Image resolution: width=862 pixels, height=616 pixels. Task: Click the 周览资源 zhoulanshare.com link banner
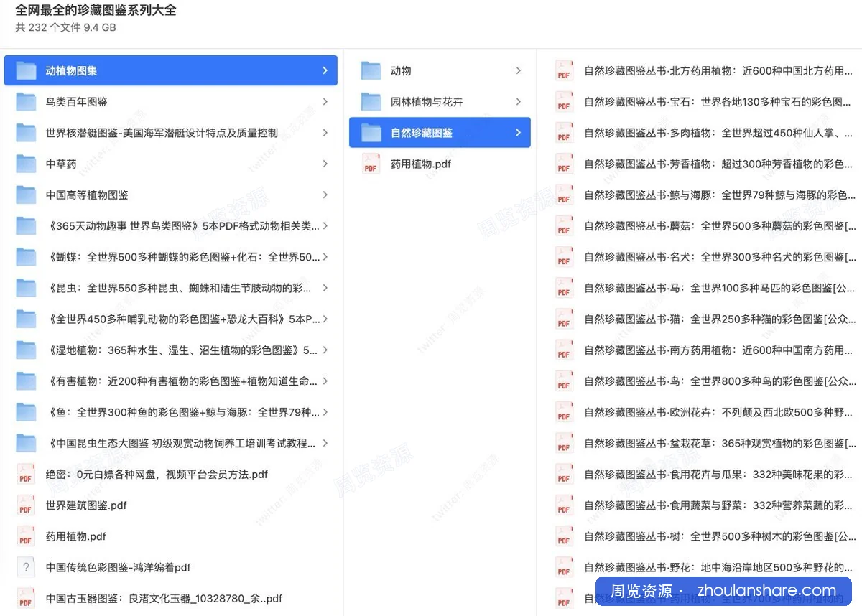tap(723, 592)
